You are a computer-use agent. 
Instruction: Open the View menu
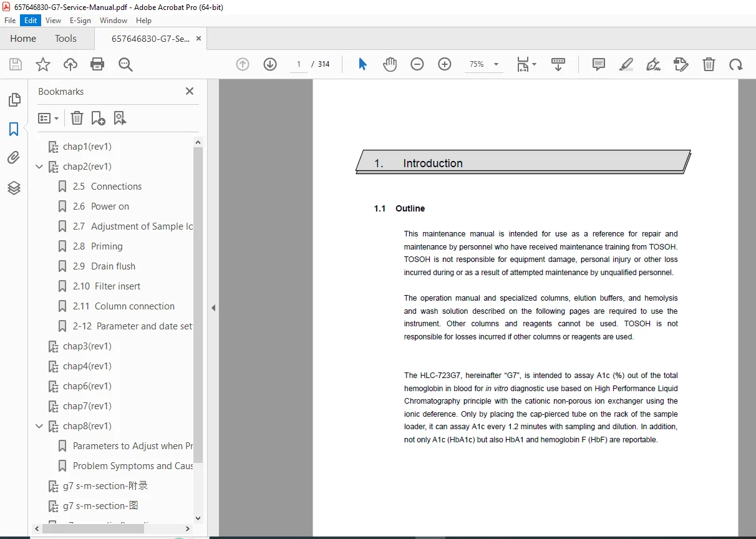point(53,21)
